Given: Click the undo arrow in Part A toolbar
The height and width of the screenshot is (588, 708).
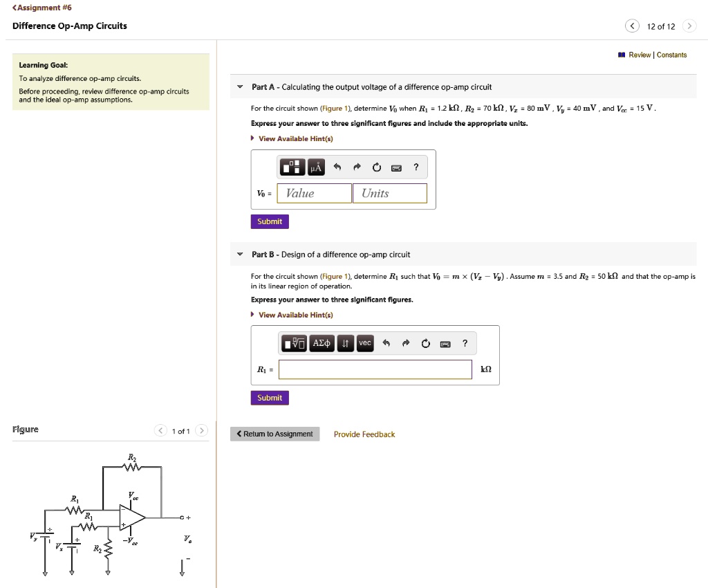Looking at the screenshot, I should (x=337, y=167).
